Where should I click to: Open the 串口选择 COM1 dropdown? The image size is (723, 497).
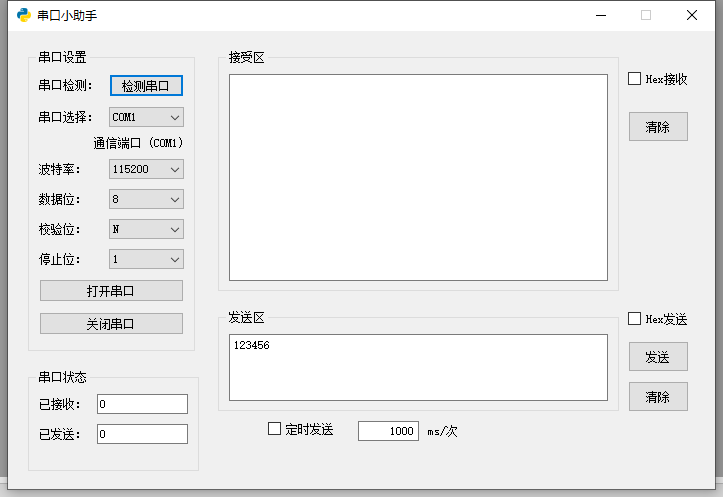pos(146,117)
